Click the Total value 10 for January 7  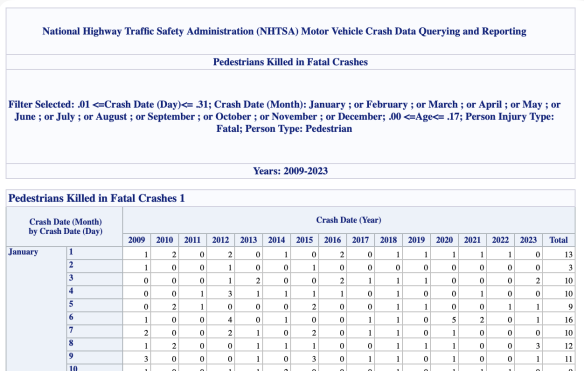(x=568, y=333)
